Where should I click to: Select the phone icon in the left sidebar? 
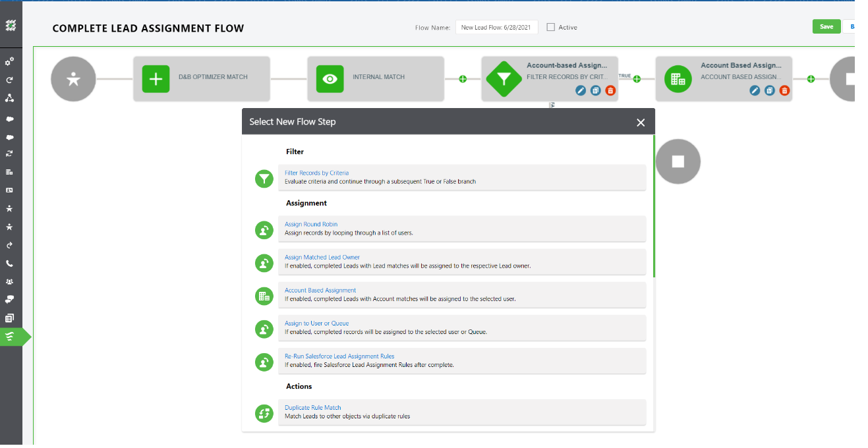[11, 263]
